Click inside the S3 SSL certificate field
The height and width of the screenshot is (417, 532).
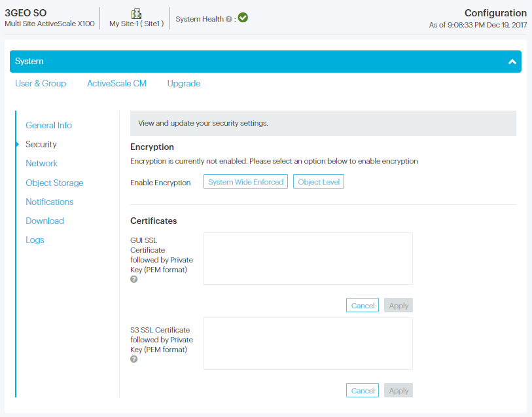tap(308, 343)
